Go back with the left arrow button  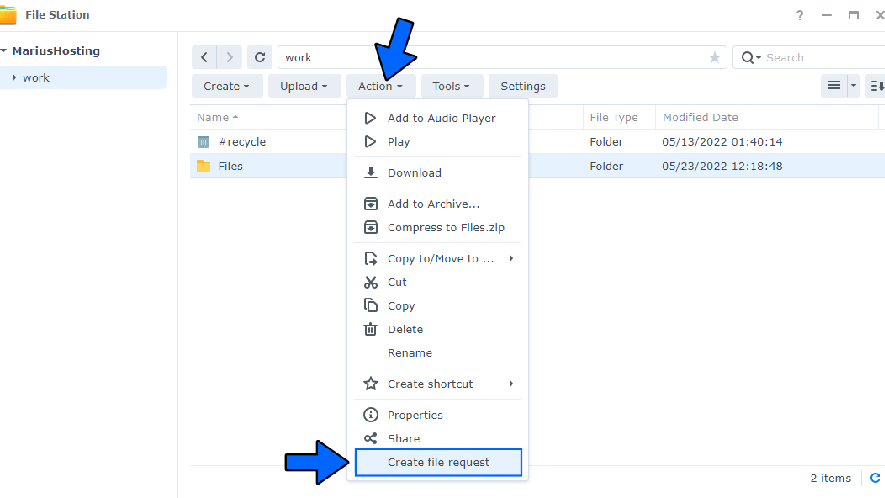point(204,57)
